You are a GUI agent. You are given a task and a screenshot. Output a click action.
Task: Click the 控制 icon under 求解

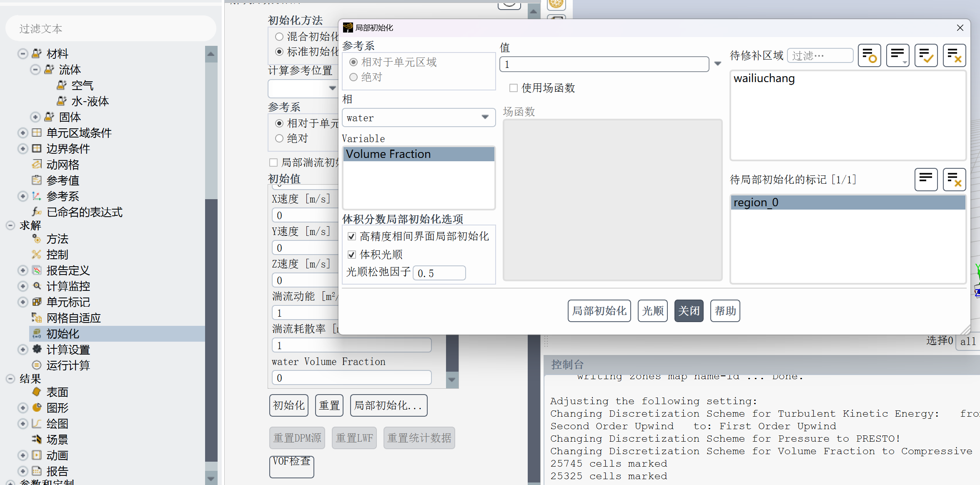[37, 255]
